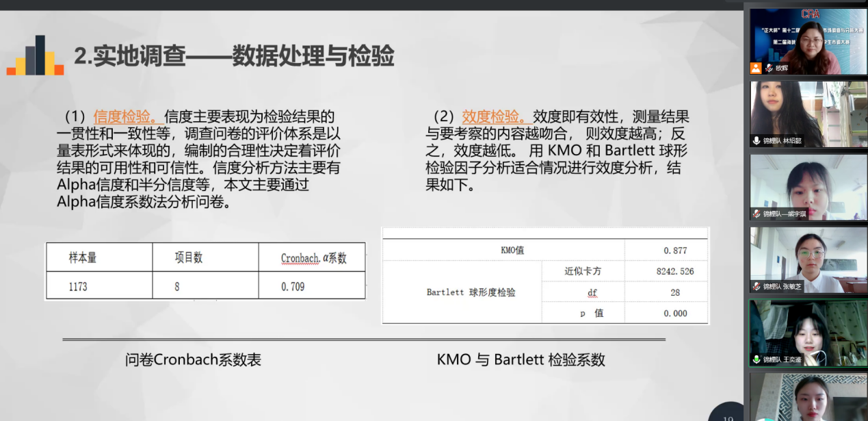Image resolution: width=868 pixels, height=421 pixels.
Task: Click the muted microphone icon for 张敏芝
Action: pyautogui.click(x=757, y=286)
